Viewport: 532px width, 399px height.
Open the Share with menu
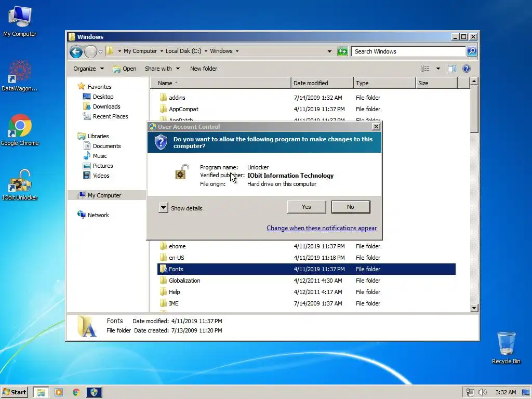click(162, 69)
